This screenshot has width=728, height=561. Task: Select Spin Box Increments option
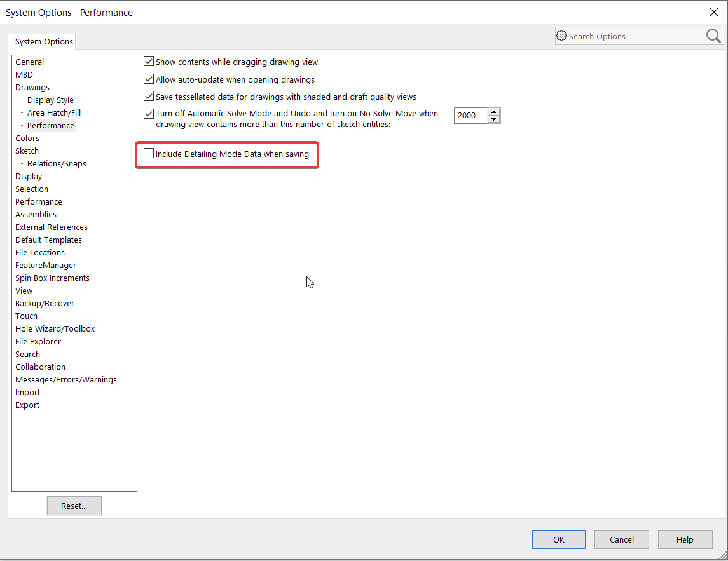click(x=52, y=278)
